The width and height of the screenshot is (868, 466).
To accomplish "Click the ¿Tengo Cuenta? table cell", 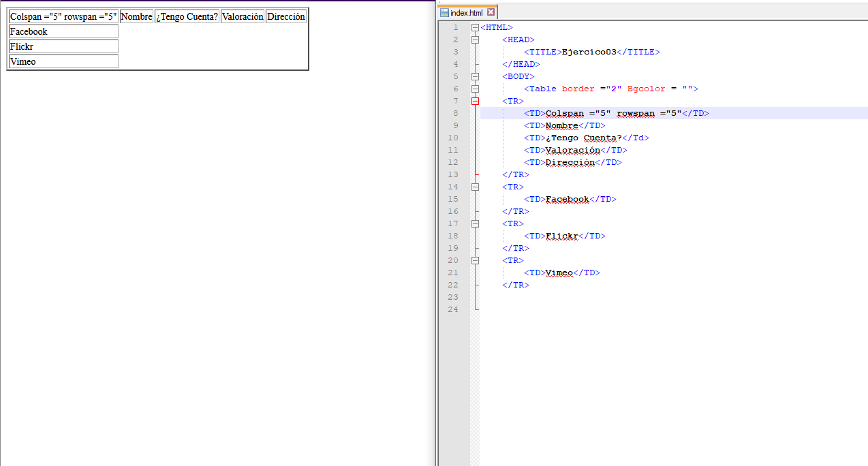I will 187,17.
